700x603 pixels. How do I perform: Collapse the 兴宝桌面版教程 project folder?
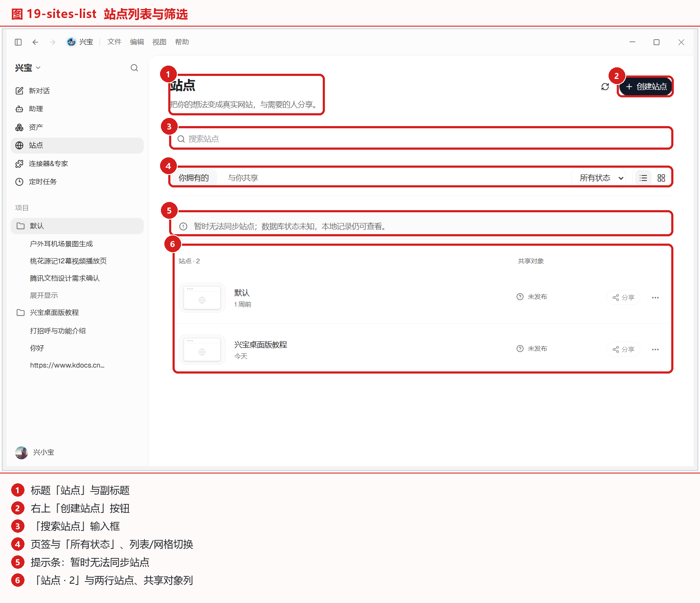click(x=77, y=313)
